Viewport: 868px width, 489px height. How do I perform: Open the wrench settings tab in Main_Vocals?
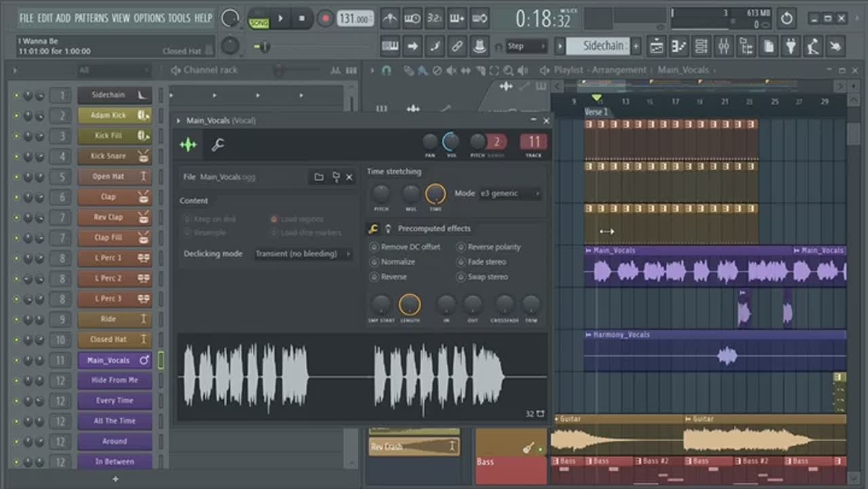point(218,144)
